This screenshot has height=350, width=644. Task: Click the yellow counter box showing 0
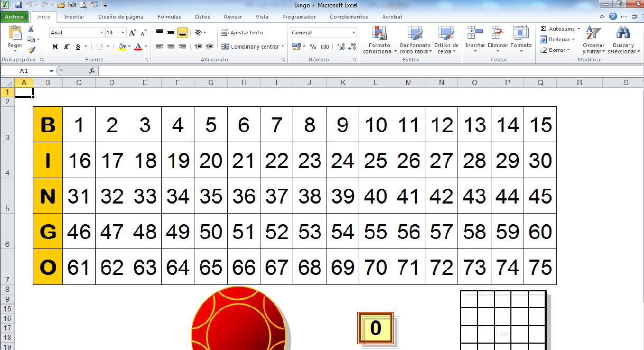(376, 328)
